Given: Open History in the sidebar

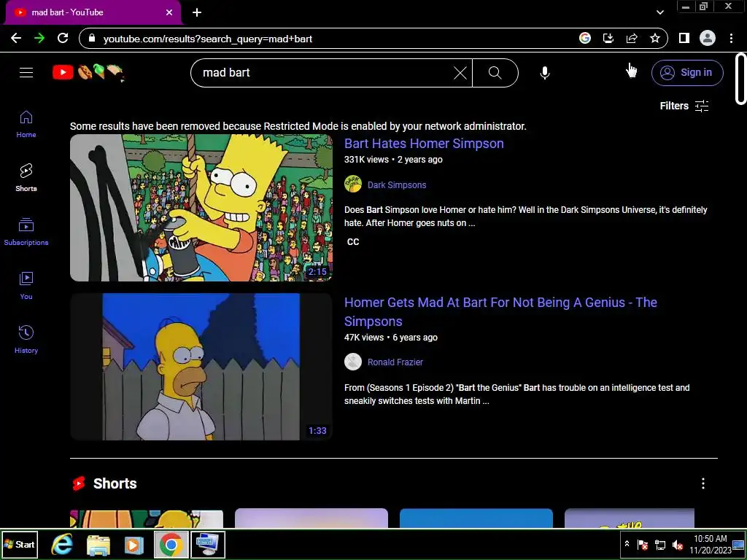Looking at the screenshot, I should [26, 340].
